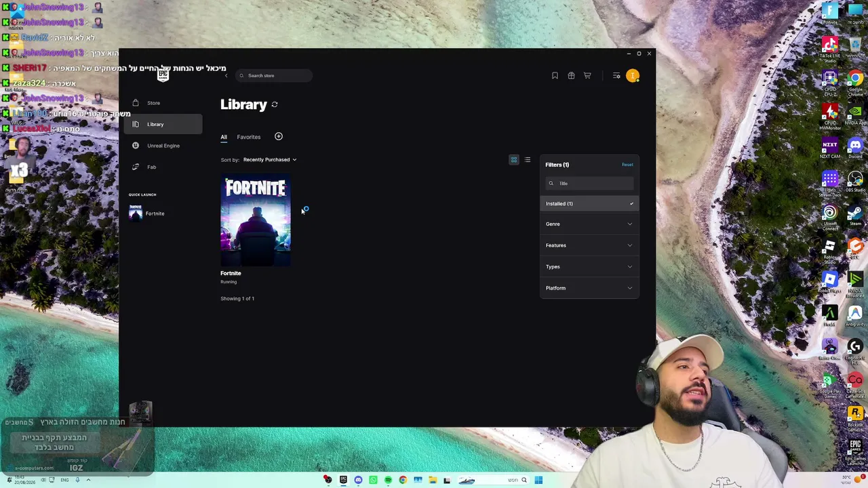The height and width of the screenshot is (488, 868).
Task: Click the Fortnite game cover thumbnail
Action: pyautogui.click(x=256, y=220)
